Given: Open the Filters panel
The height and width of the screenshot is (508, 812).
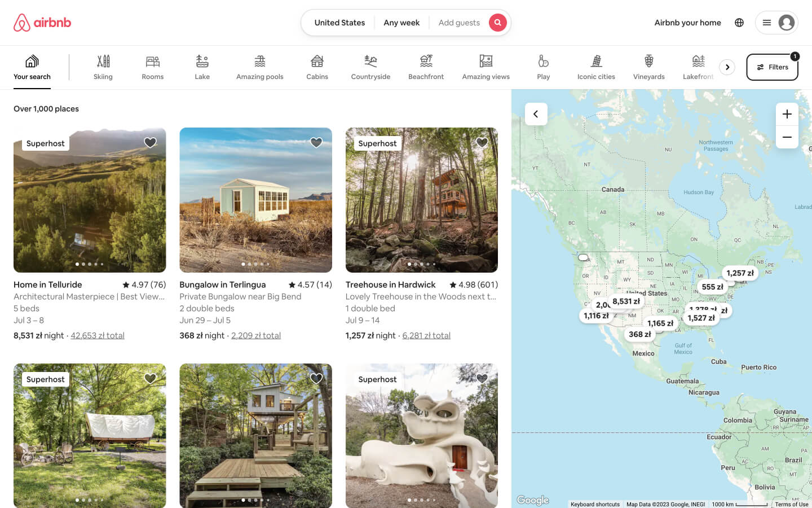Looking at the screenshot, I should coord(772,67).
